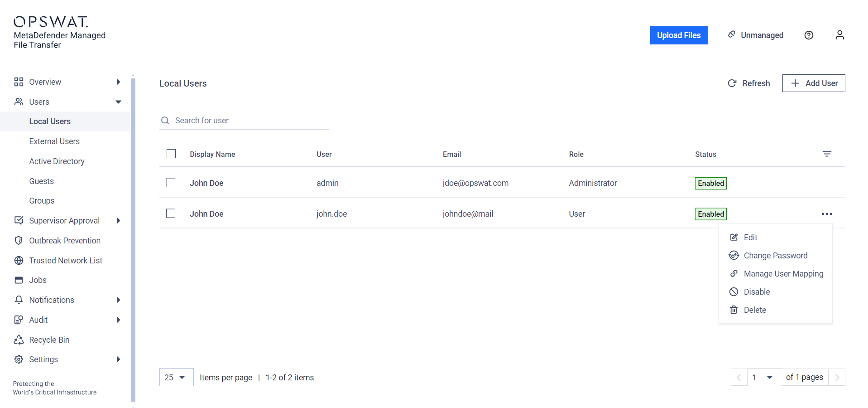
Task: Toggle the select-all header checkbox
Action: pyautogui.click(x=171, y=154)
